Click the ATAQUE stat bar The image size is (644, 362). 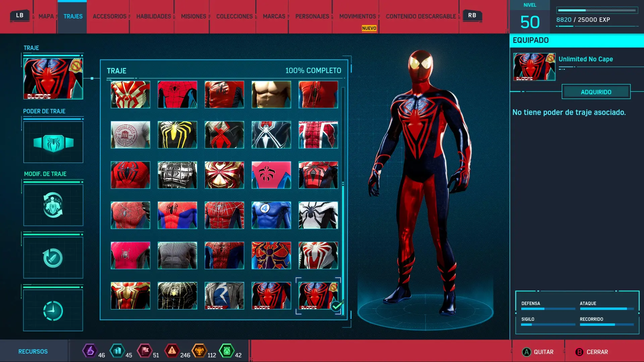point(607,309)
